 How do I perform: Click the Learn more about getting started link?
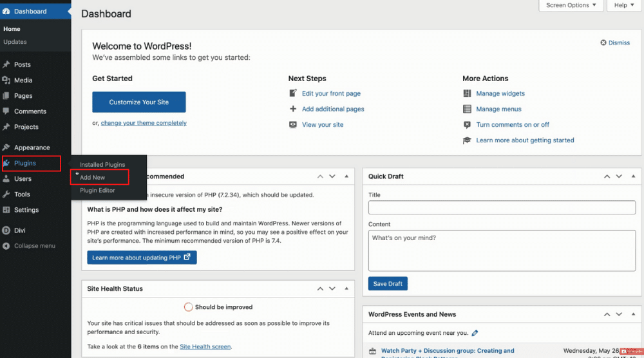[525, 140]
